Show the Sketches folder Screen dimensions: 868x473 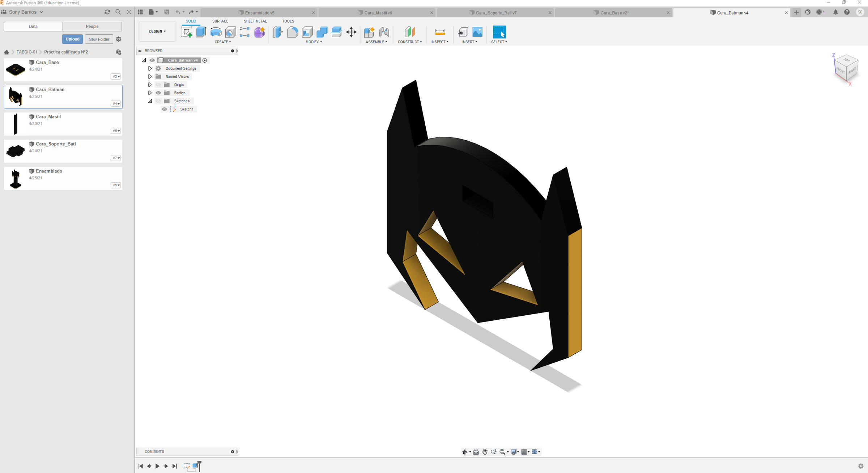coord(158,101)
